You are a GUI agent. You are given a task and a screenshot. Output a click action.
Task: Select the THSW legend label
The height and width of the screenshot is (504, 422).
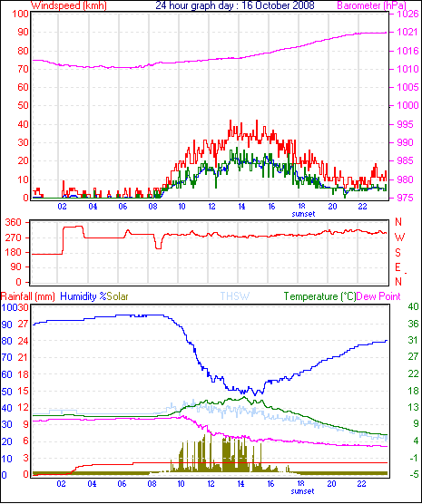(235, 296)
